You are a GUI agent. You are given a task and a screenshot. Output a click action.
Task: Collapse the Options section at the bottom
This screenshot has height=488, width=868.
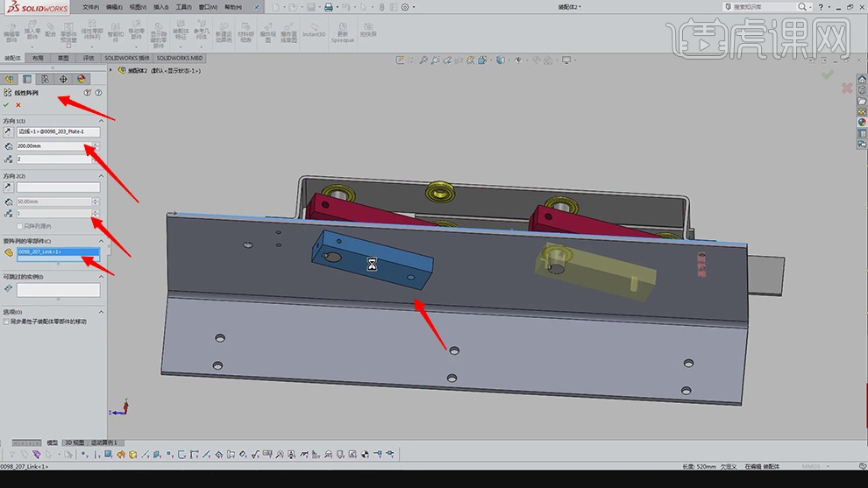99,312
